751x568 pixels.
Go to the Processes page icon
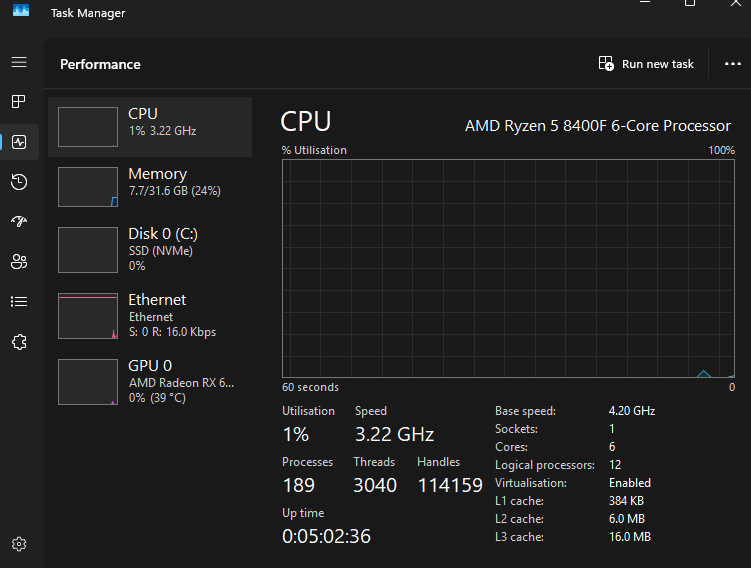click(x=19, y=102)
